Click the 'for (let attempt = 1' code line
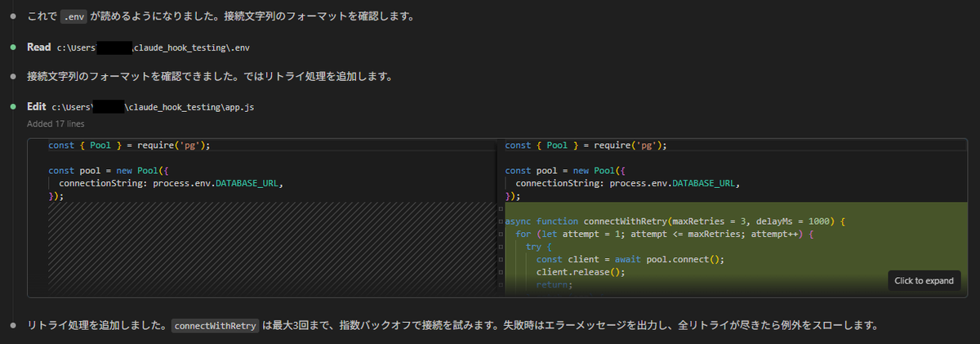 (x=665, y=234)
